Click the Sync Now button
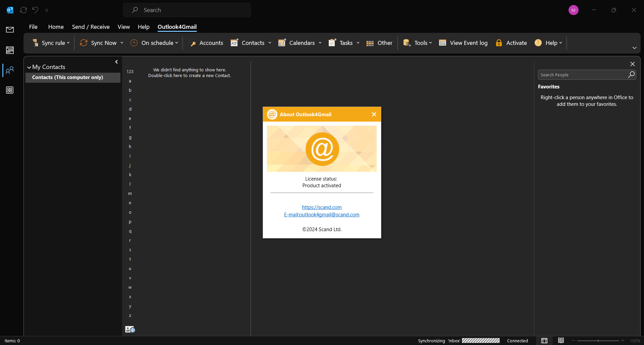644x345 pixels. [x=98, y=43]
